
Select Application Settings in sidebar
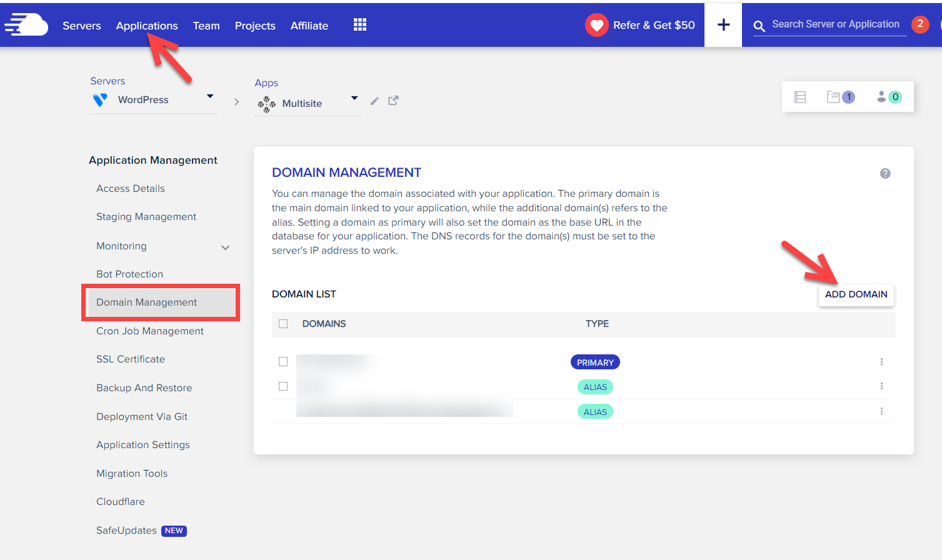pos(143,445)
